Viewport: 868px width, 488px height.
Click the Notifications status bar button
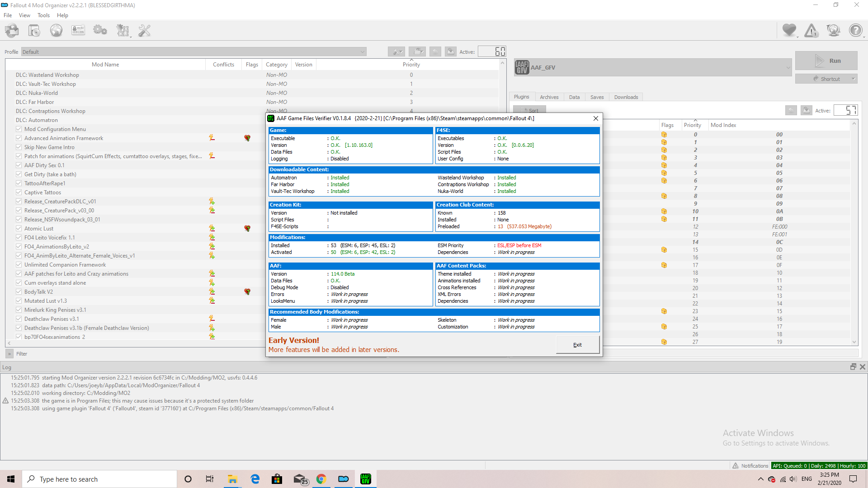tap(750, 465)
